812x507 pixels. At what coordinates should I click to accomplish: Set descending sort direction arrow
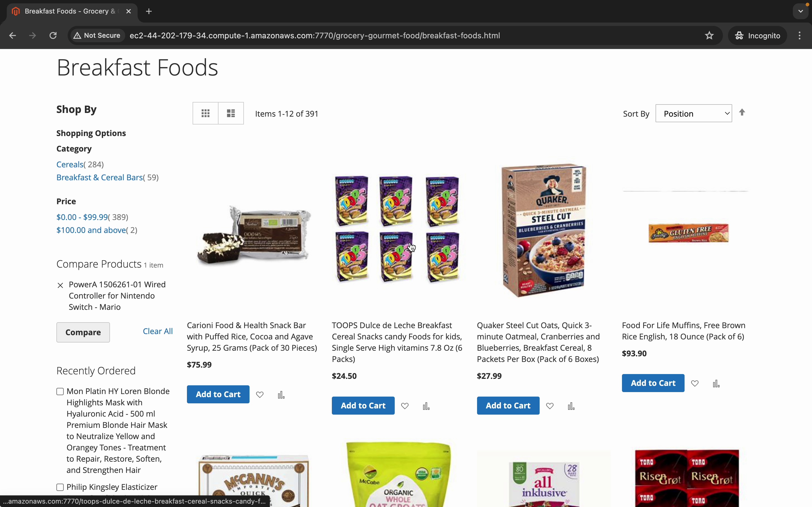click(x=742, y=112)
